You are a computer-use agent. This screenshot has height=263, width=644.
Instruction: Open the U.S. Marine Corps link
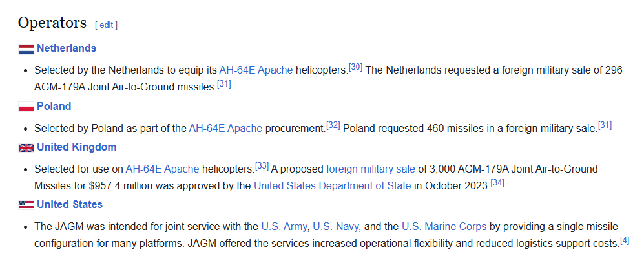click(444, 226)
